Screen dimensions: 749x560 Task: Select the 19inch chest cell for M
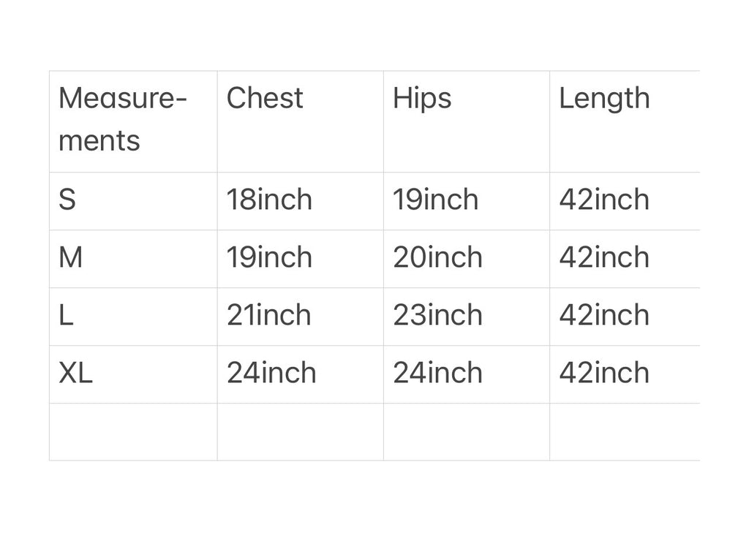point(301,259)
